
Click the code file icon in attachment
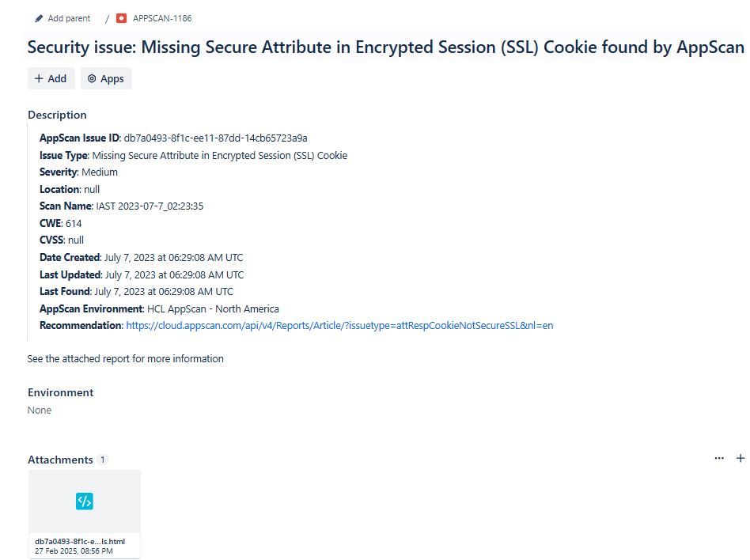[x=85, y=501]
